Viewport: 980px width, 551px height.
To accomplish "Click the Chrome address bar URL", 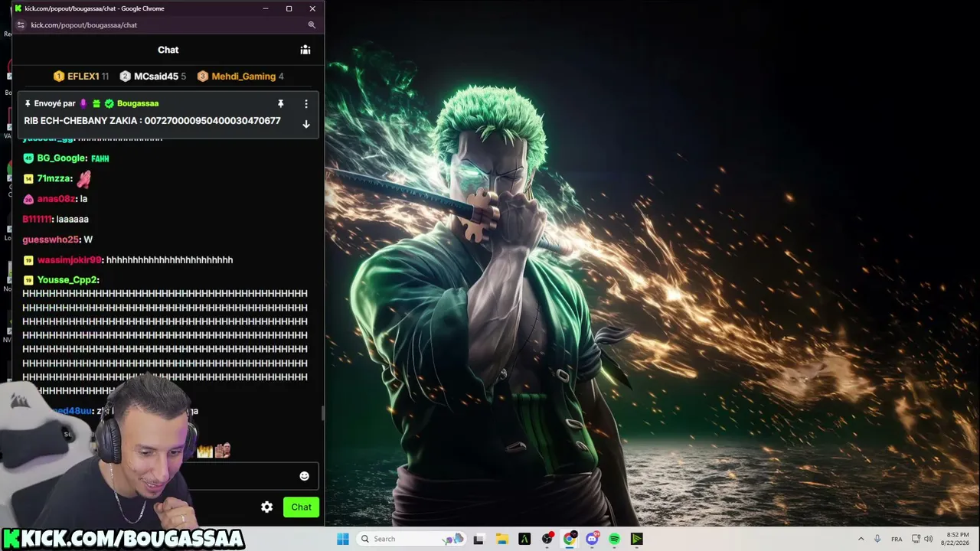I will tap(84, 25).
